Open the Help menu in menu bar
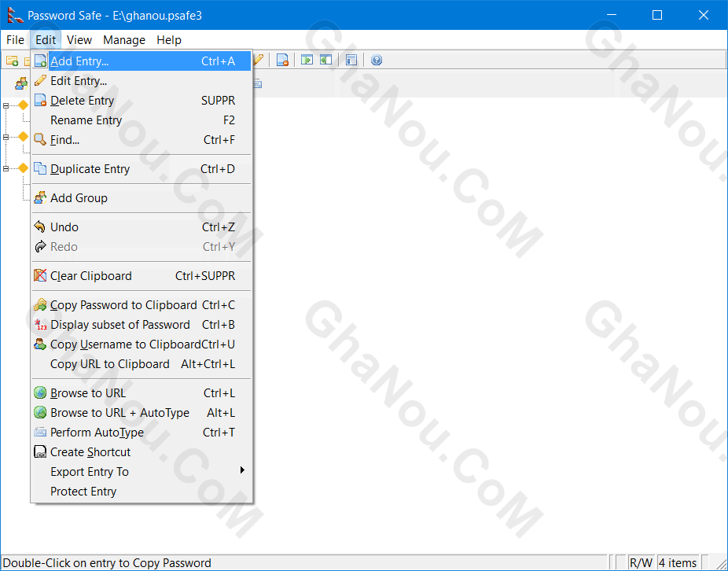This screenshot has width=728, height=571. point(169,40)
